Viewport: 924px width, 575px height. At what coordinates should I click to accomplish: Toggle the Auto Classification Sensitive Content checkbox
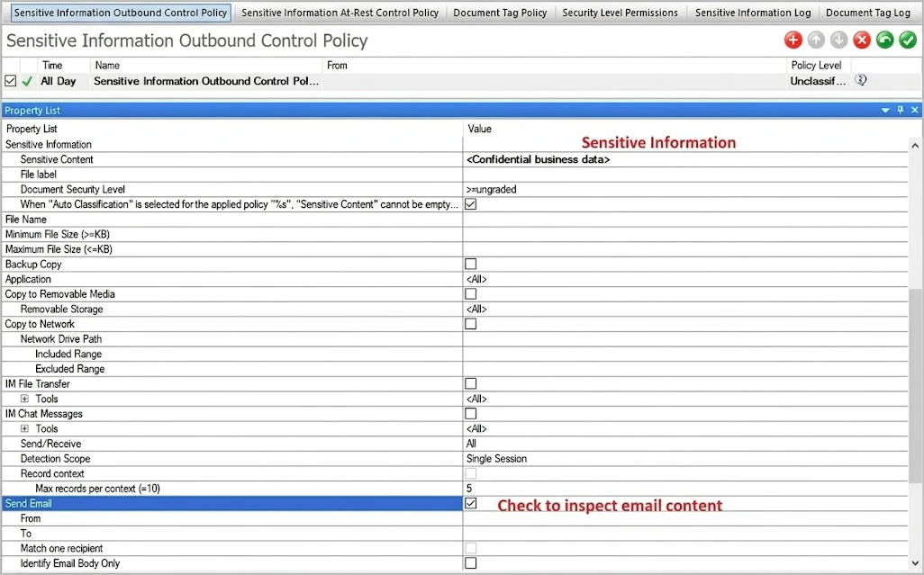tap(470, 204)
